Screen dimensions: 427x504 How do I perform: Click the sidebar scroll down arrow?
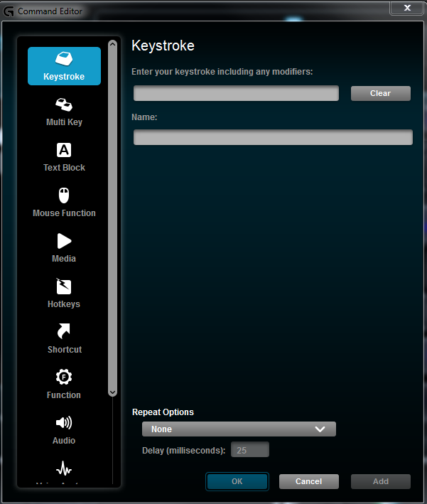pyautogui.click(x=112, y=392)
